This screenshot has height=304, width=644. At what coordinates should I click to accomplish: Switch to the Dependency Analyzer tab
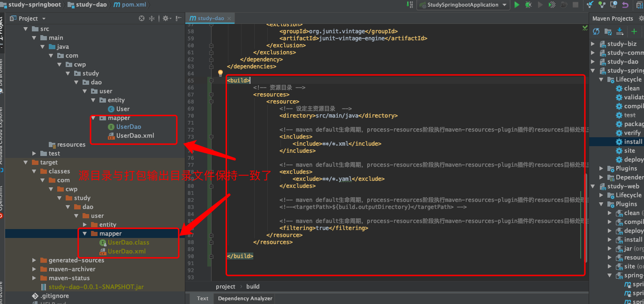pyautogui.click(x=245, y=298)
